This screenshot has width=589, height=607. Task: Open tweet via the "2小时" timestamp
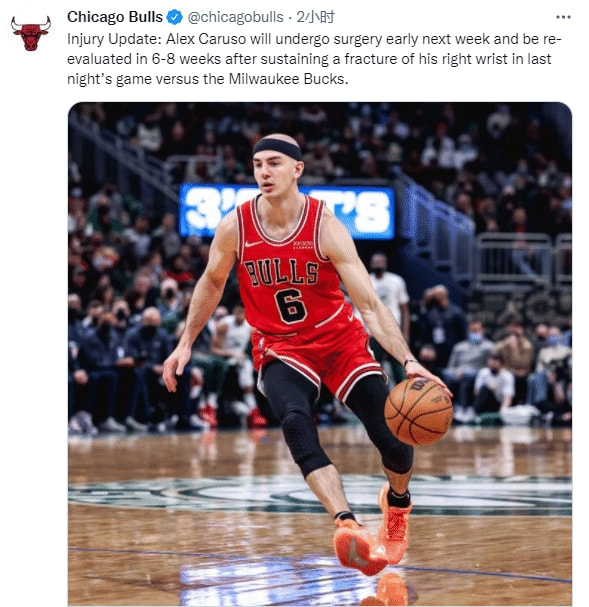[315, 17]
